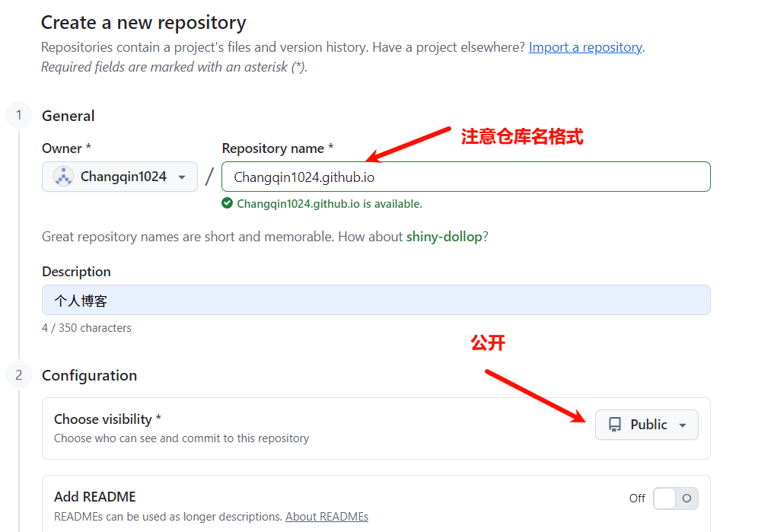
Task: Expand the Choose visibility selector
Action: click(646, 424)
